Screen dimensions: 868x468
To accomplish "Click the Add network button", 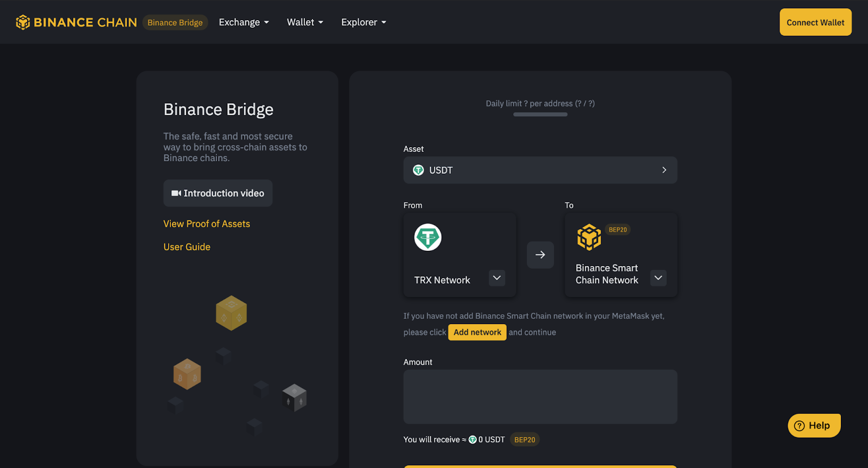I will (x=477, y=332).
